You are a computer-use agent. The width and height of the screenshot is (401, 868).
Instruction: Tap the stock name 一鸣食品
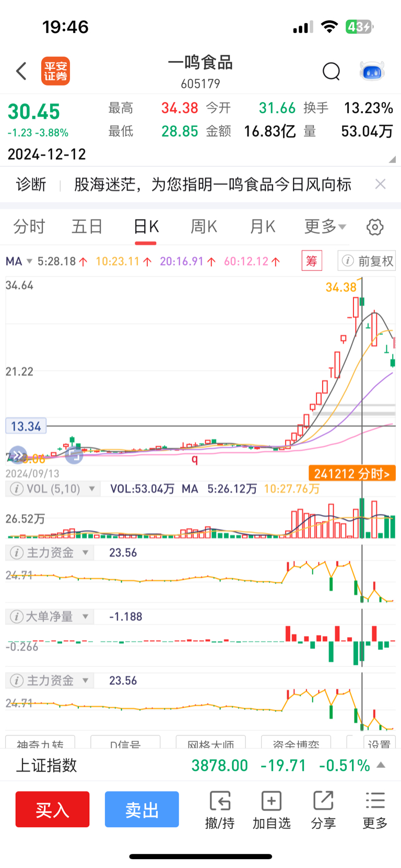click(x=200, y=63)
